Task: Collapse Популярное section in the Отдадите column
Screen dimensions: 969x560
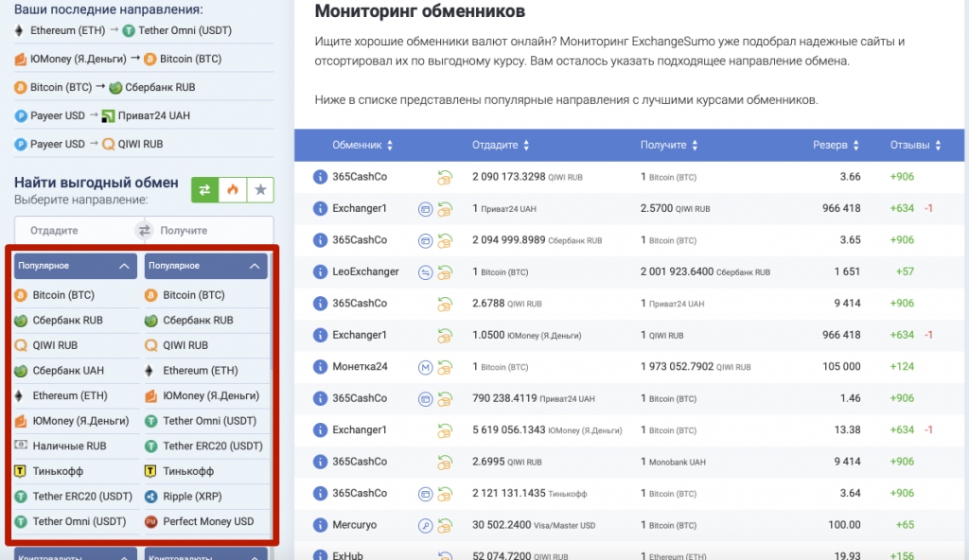Action: tap(76, 266)
